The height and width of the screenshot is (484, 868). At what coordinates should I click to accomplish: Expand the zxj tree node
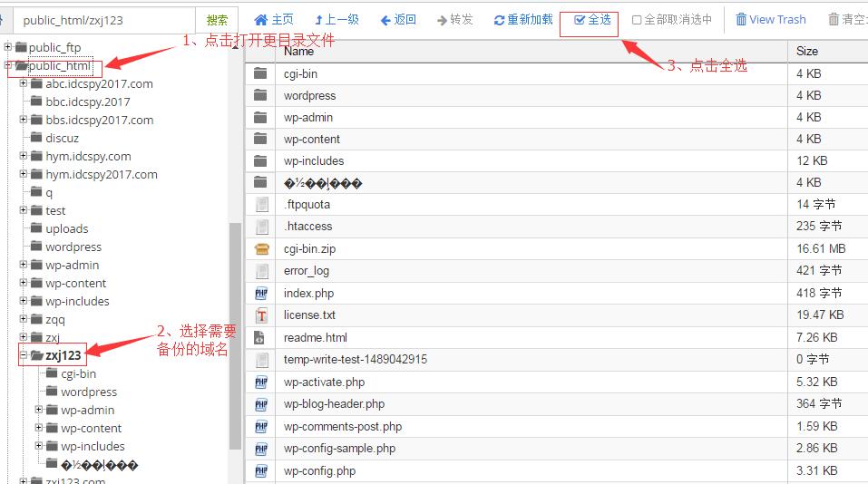(x=24, y=336)
